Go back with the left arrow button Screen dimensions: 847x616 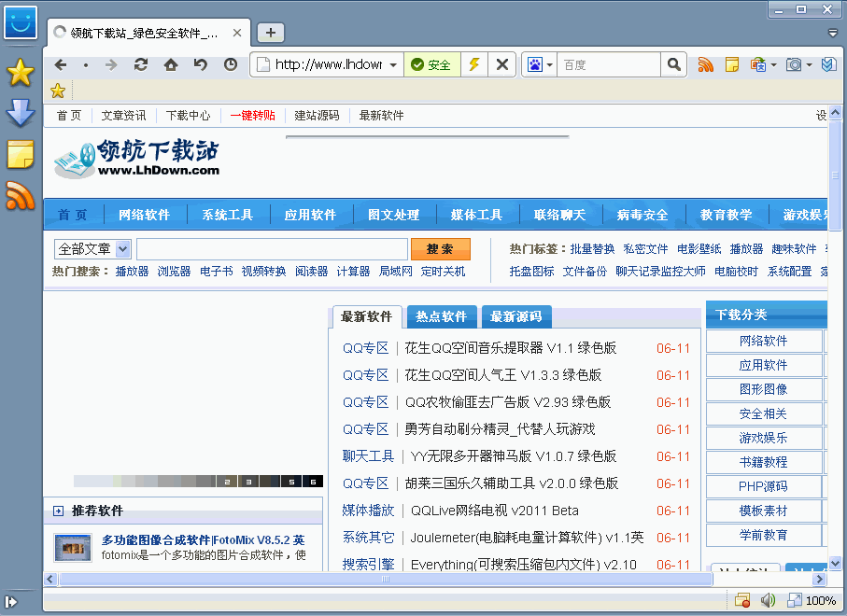pyautogui.click(x=61, y=64)
